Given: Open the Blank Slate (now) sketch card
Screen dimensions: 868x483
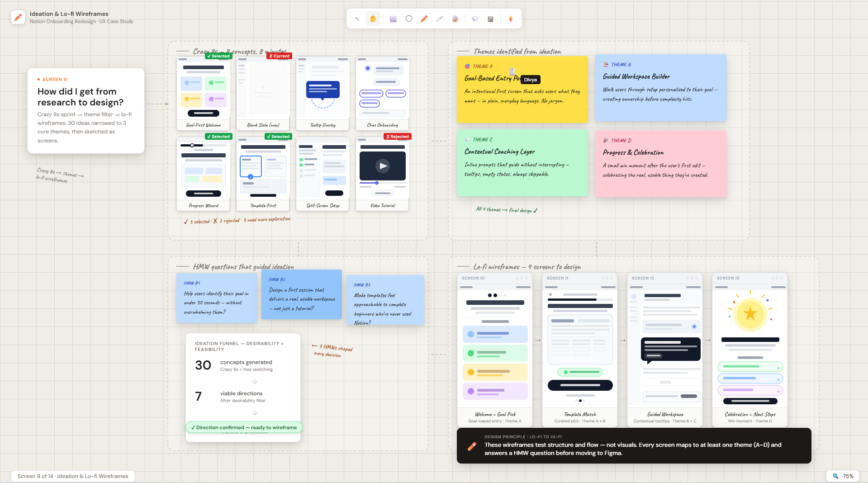Looking at the screenshot, I should 263,93.
